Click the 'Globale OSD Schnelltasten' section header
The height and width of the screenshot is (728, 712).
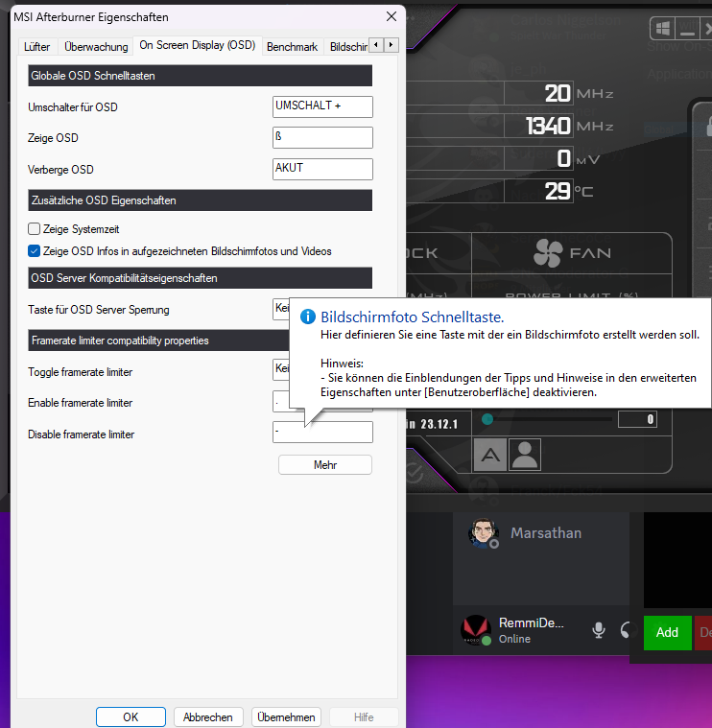pos(201,76)
